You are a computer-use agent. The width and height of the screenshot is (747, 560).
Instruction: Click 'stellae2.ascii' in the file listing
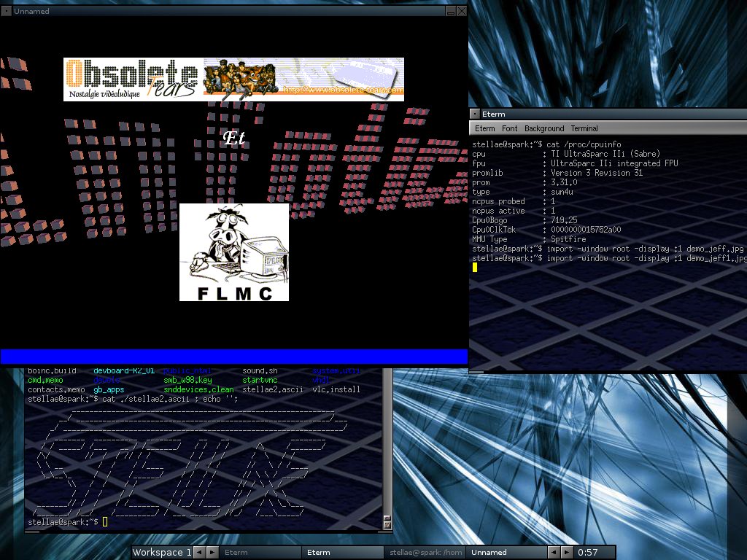coord(273,389)
